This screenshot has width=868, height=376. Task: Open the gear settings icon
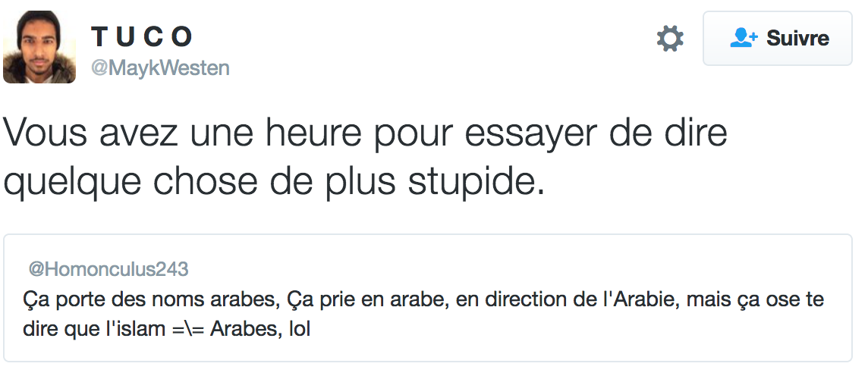pyautogui.click(x=670, y=38)
